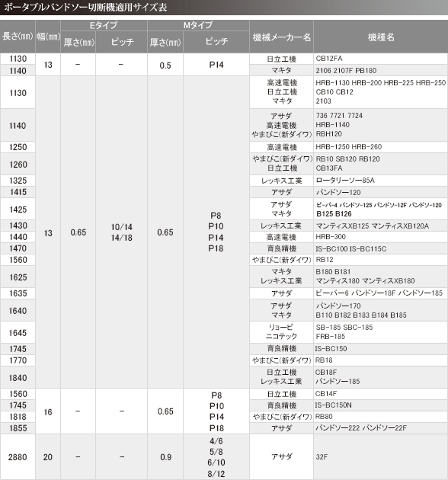This screenshot has width=448, height=480.
Task: Click the E type pitch 10/14
Action: (122, 227)
